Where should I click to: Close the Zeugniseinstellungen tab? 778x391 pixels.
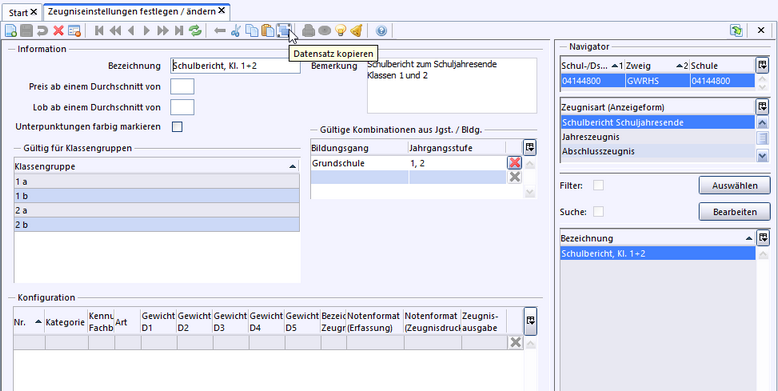(221, 11)
